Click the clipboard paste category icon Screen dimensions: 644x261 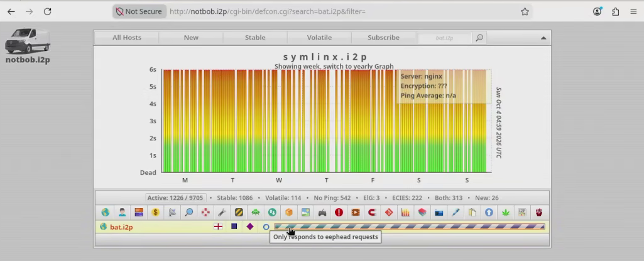[472, 213]
